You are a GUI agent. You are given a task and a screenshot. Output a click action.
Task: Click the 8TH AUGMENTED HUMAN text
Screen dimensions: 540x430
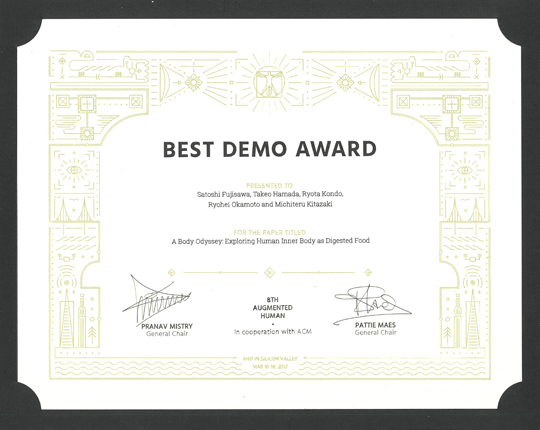(272, 307)
